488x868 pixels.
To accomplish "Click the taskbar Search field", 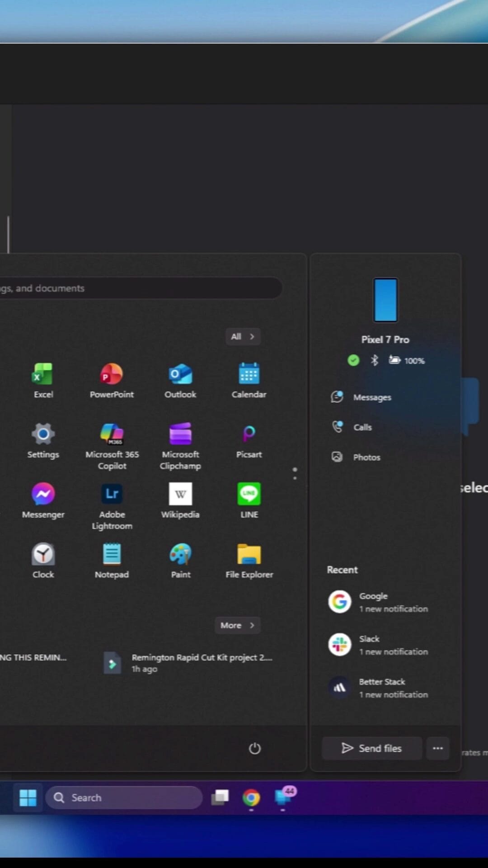I will tap(124, 797).
